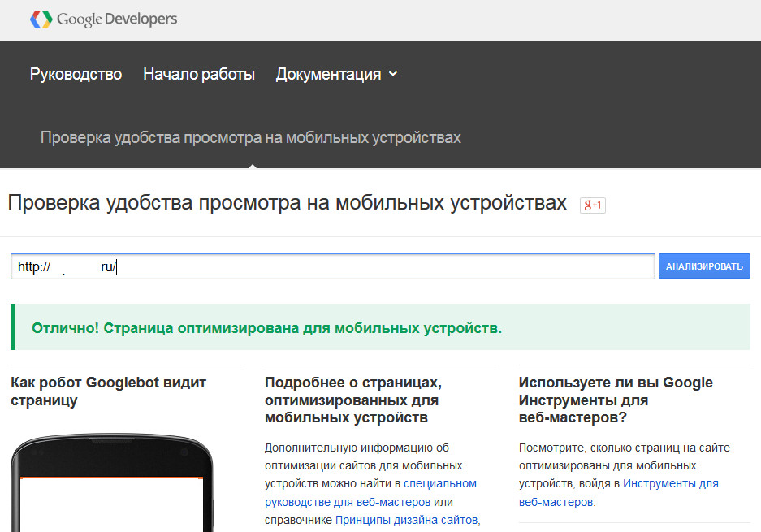This screenshot has width=761, height=532.
Task: Click heading Используете ли вы Google Инструменты
Action: (615, 400)
